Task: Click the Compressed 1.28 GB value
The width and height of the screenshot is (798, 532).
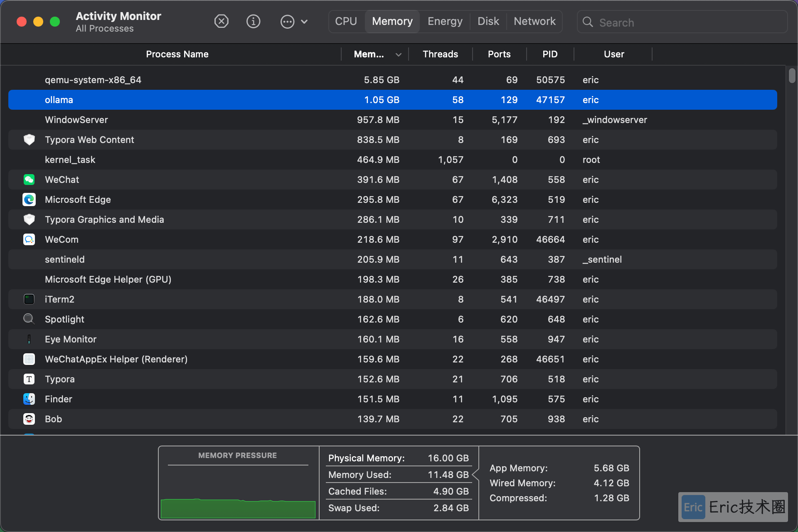Action: (x=611, y=498)
